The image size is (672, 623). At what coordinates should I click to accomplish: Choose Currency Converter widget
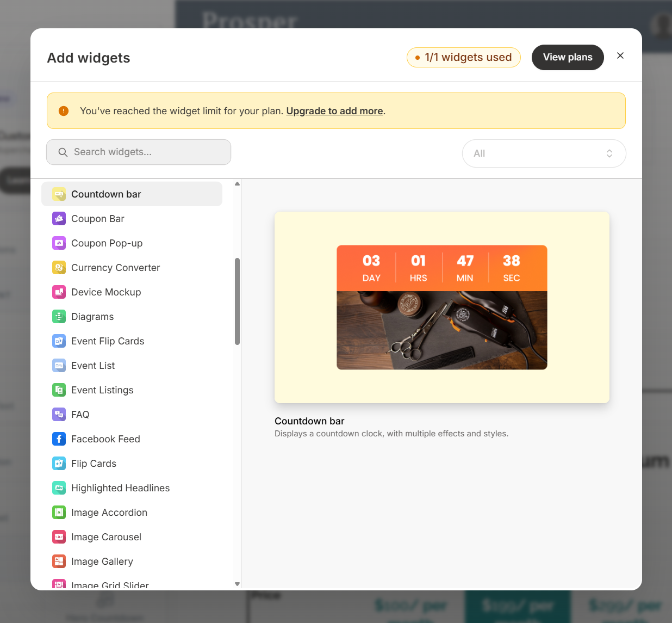point(132,268)
